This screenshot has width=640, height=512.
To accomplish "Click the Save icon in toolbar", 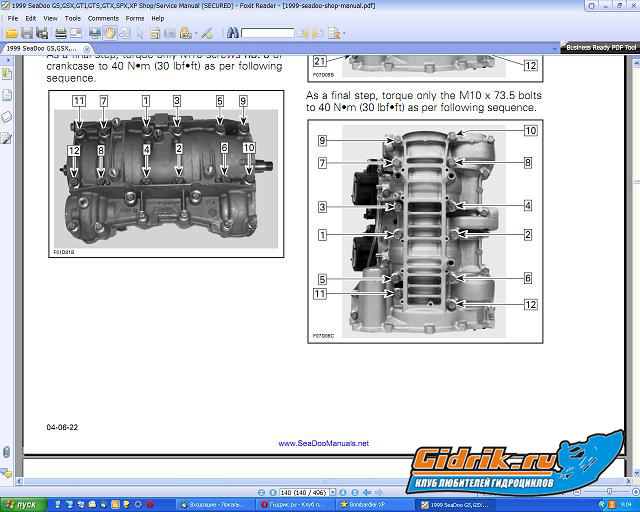I will pyautogui.click(x=28, y=33).
